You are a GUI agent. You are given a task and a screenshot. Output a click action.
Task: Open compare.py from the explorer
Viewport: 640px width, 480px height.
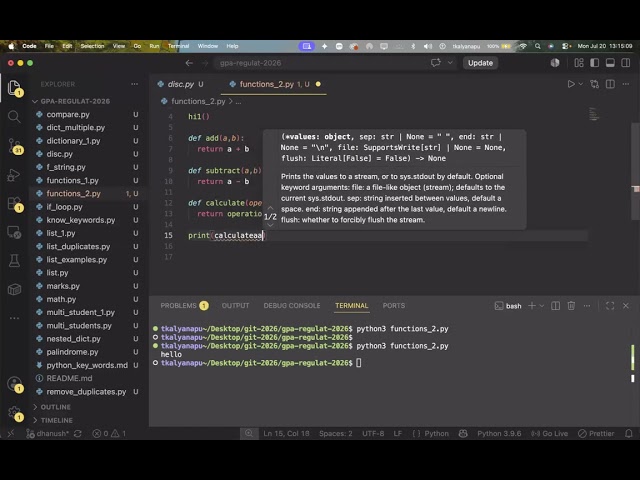pyautogui.click(x=68, y=114)
